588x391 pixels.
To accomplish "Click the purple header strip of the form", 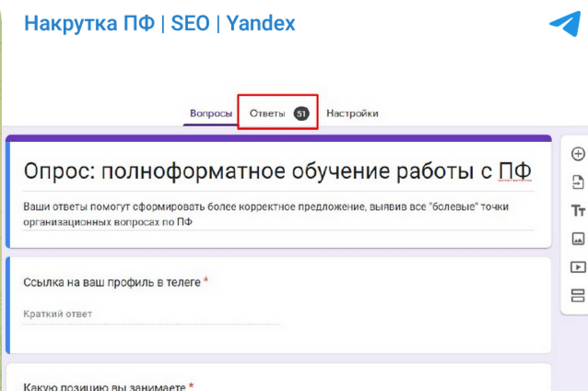I will click(x=278, y=138).
